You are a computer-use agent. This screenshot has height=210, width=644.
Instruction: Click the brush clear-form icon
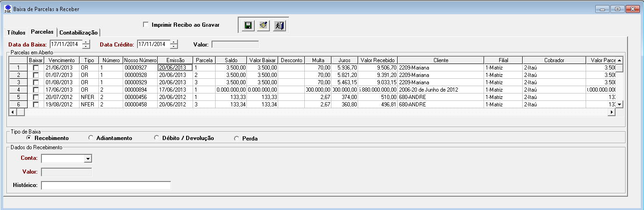263,25
